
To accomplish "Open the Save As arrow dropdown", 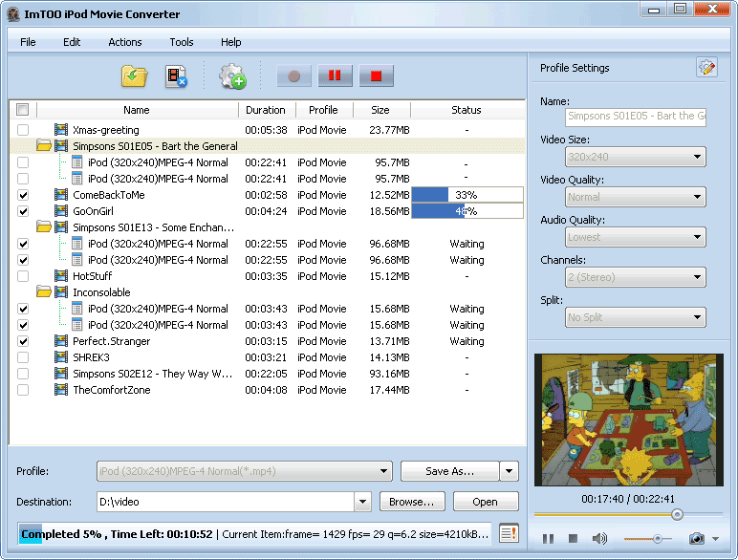I will (x=509, y=471).
